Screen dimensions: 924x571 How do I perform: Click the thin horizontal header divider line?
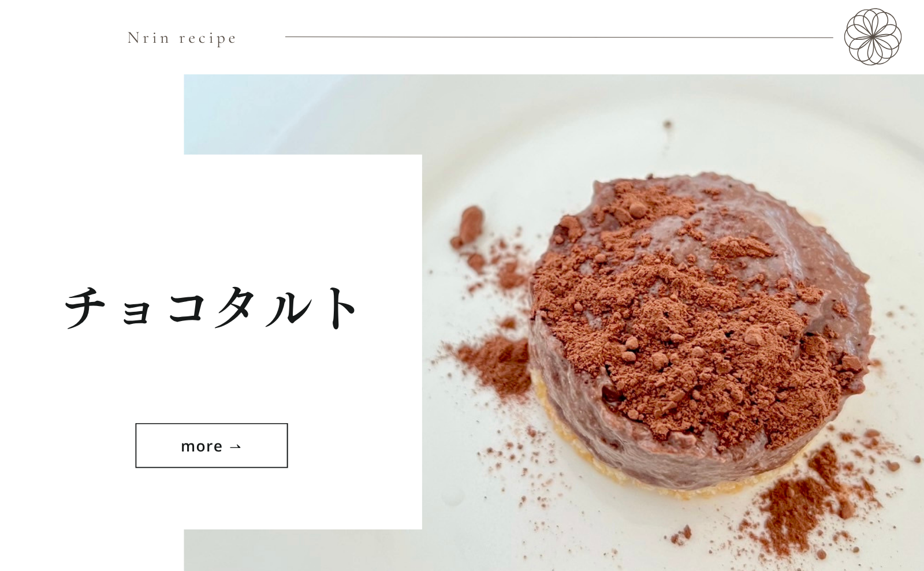(x=559, y=37)
